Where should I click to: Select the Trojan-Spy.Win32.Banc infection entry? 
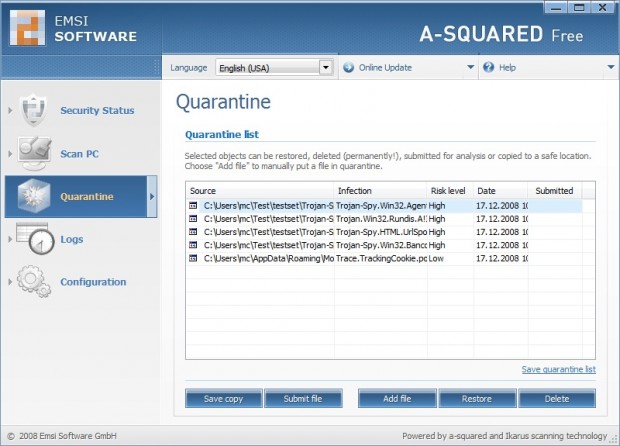tap(381, 245)
